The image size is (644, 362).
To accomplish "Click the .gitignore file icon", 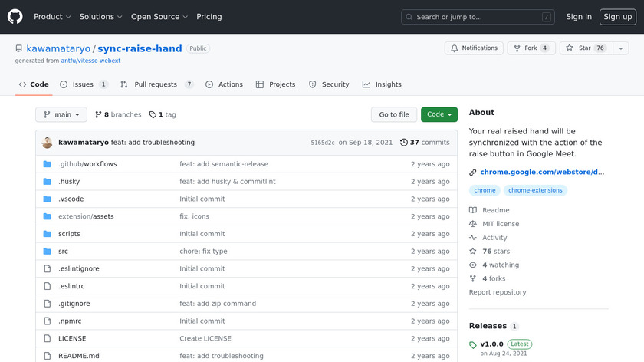I will 48,304.
